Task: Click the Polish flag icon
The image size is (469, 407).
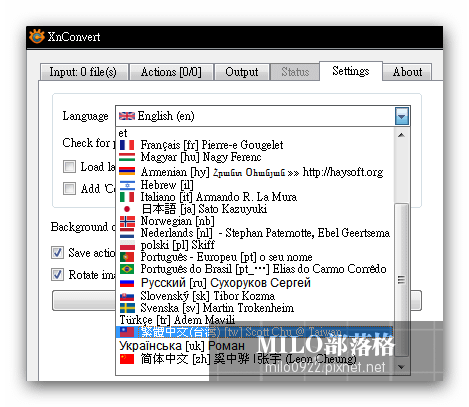Action: click(127, 245)
